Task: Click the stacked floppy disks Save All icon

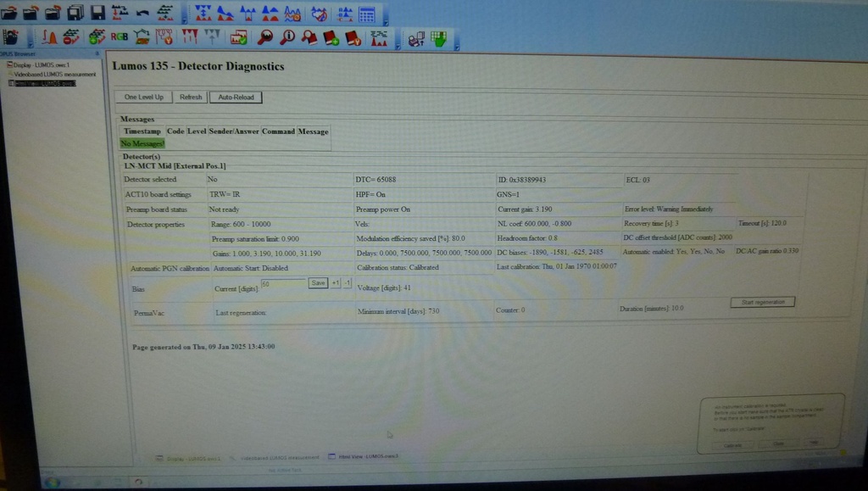Action: 75,12
